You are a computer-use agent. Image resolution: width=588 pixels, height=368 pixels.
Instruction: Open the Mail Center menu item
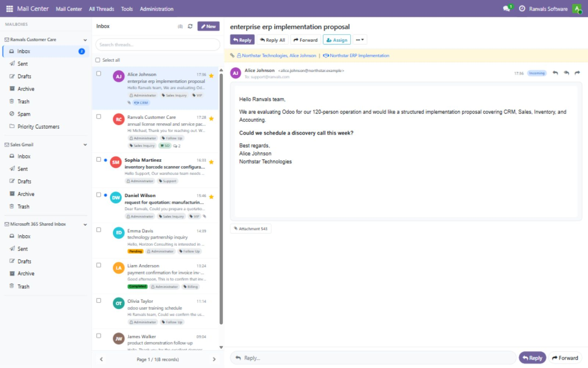69,9
